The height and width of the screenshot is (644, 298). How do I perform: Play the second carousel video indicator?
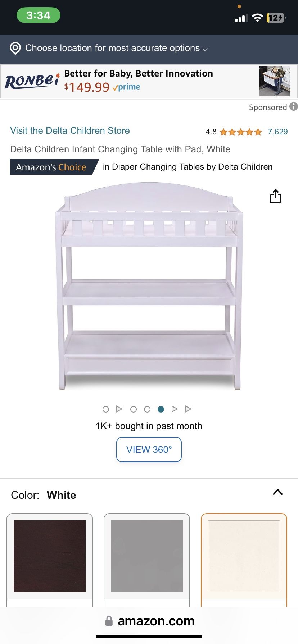(x=119, y=409)
